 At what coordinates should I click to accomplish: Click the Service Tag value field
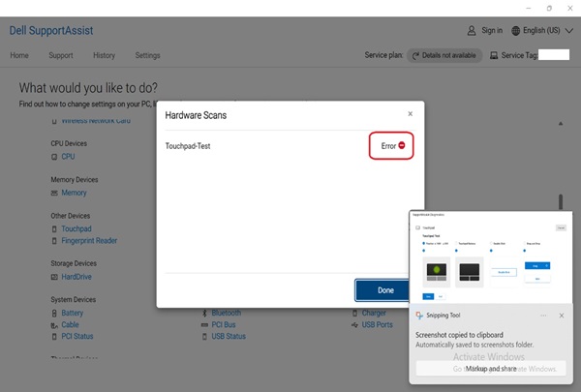coord(554,54)
